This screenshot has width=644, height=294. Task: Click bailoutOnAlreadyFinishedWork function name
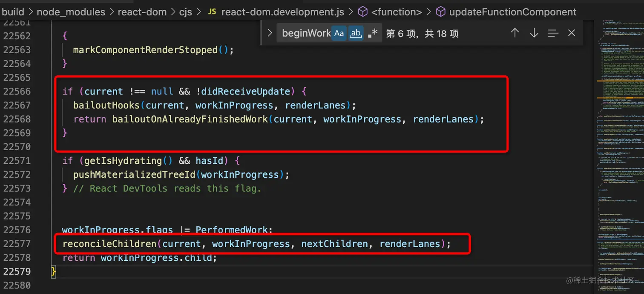tap(190, 119)
